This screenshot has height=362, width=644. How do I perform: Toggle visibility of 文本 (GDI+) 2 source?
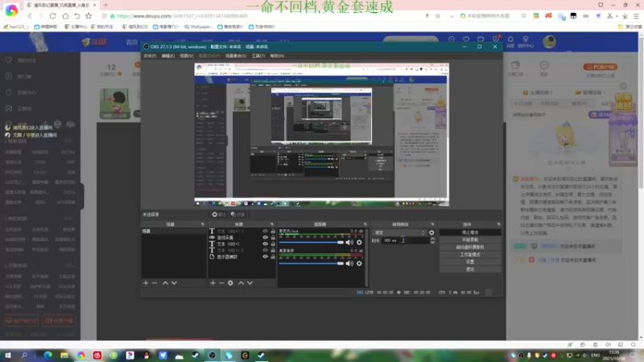tap(266, 250)
